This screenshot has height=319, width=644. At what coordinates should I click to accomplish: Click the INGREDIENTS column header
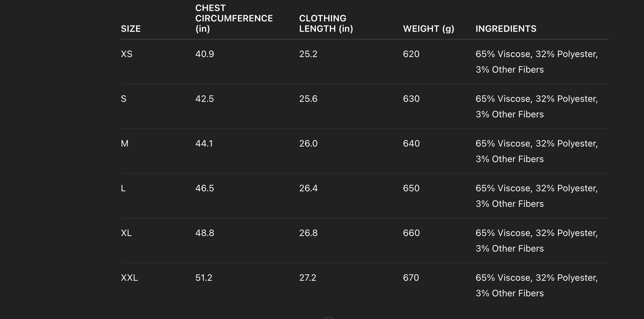[x=506, y=29]
